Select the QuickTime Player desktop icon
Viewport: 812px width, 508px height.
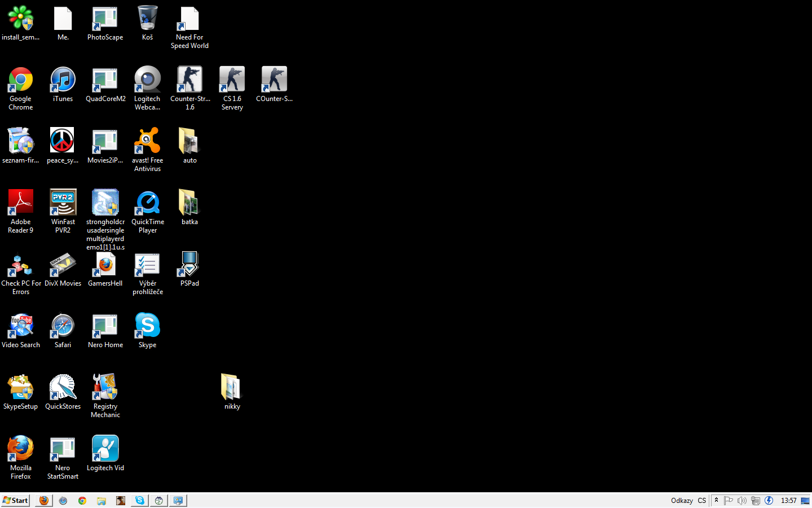click(x=147, y=203)
